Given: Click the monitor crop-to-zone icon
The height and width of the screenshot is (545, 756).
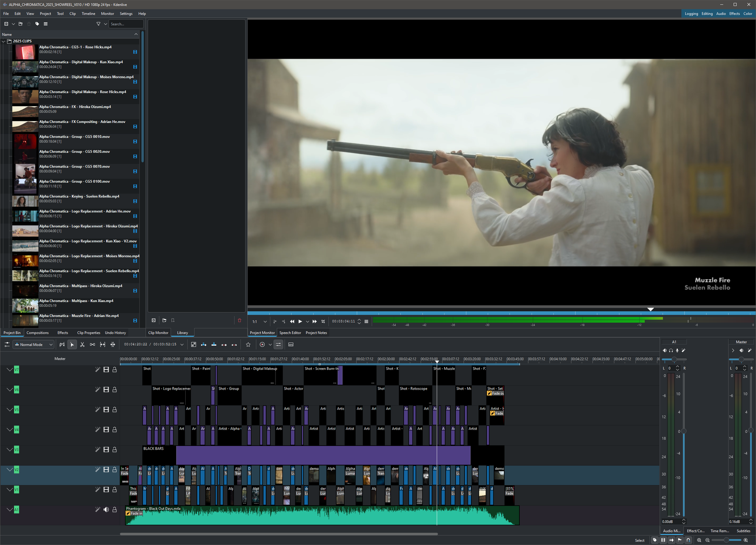Looking at the screenshot, I should pos(323,321).
